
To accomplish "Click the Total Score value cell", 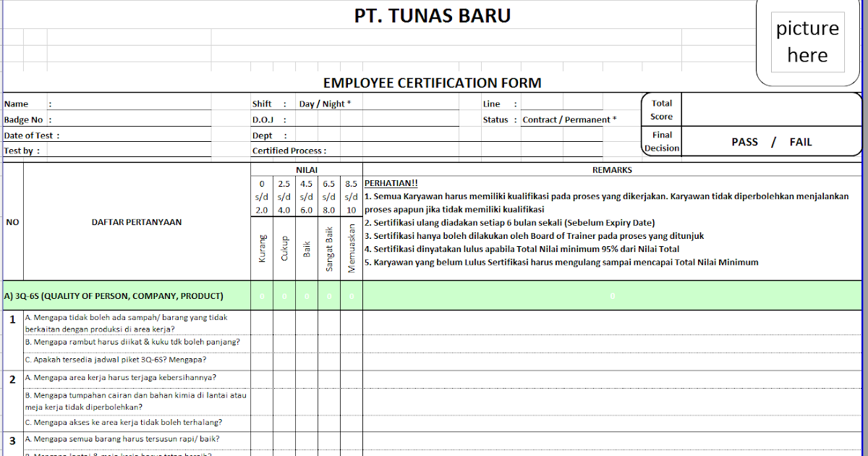I will (x=770, y=109).
